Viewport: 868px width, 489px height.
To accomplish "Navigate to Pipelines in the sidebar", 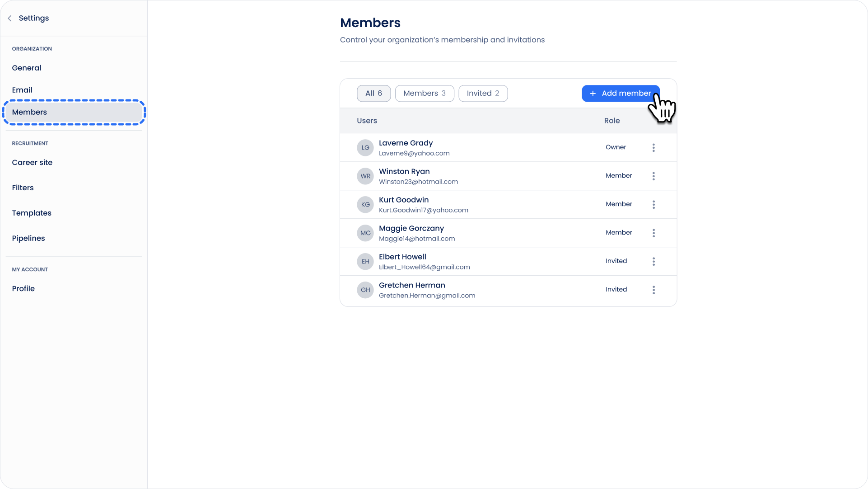I will coord(28,239).
